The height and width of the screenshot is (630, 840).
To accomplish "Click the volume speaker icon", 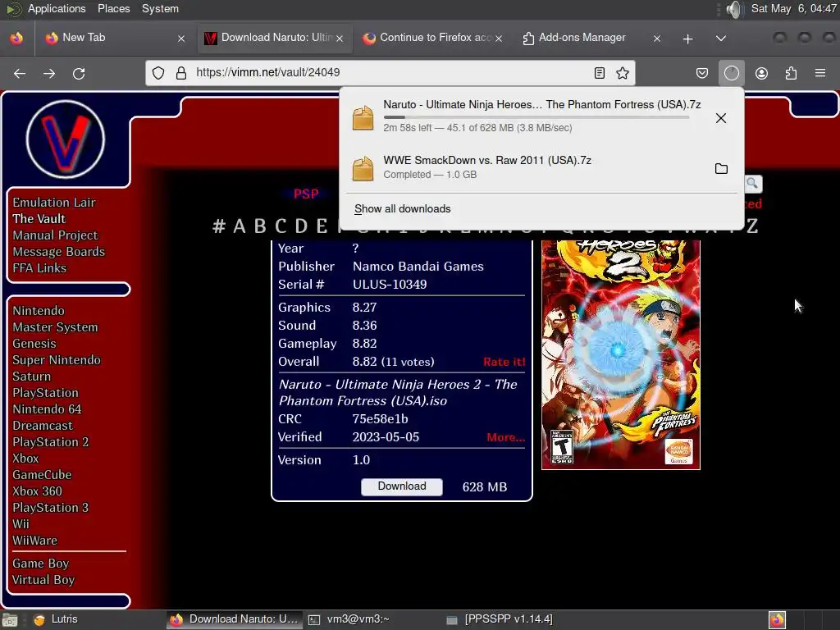I will pyautogui.click(x=735, y=9).
